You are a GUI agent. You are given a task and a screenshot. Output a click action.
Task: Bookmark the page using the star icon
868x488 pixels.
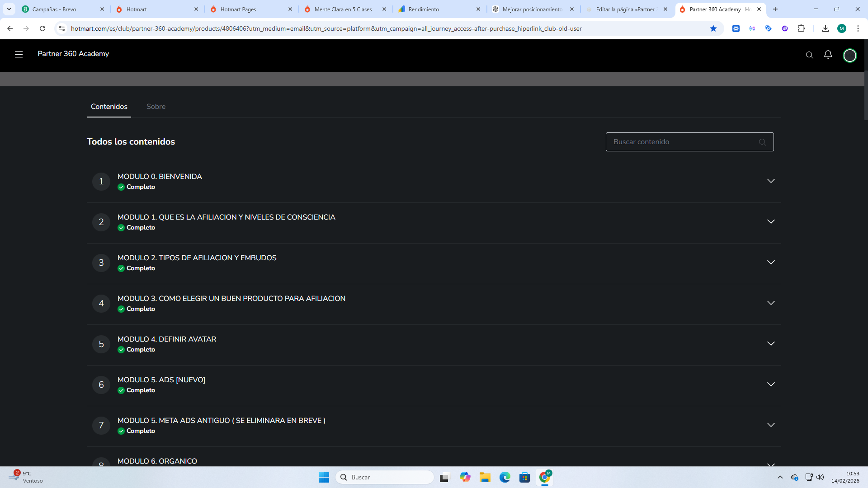[x=713, y=28]
